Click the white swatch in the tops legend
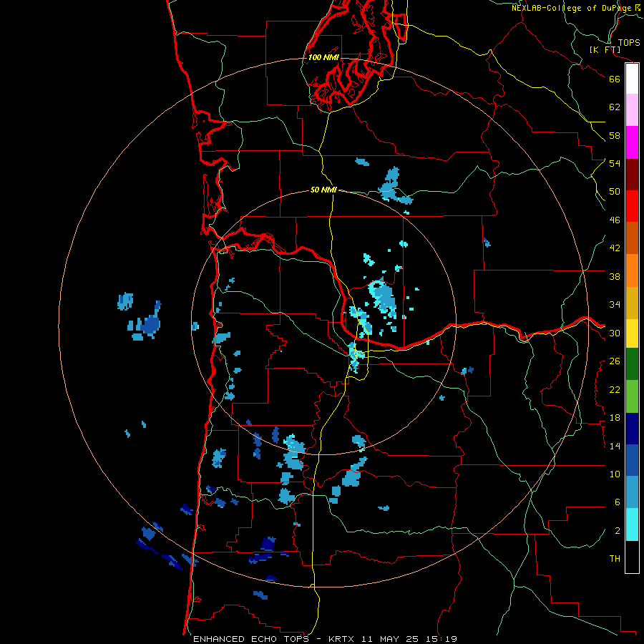 pyautogui.click(x=632, y=79)
